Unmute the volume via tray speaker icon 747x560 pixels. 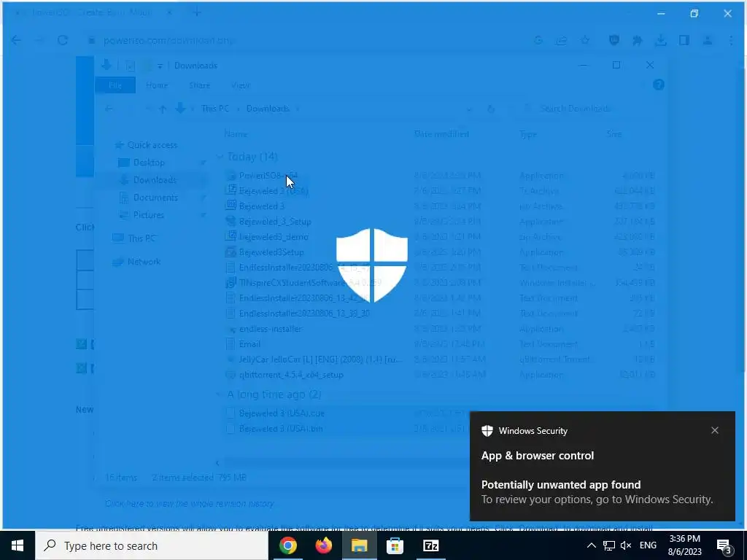pos(626,545)
